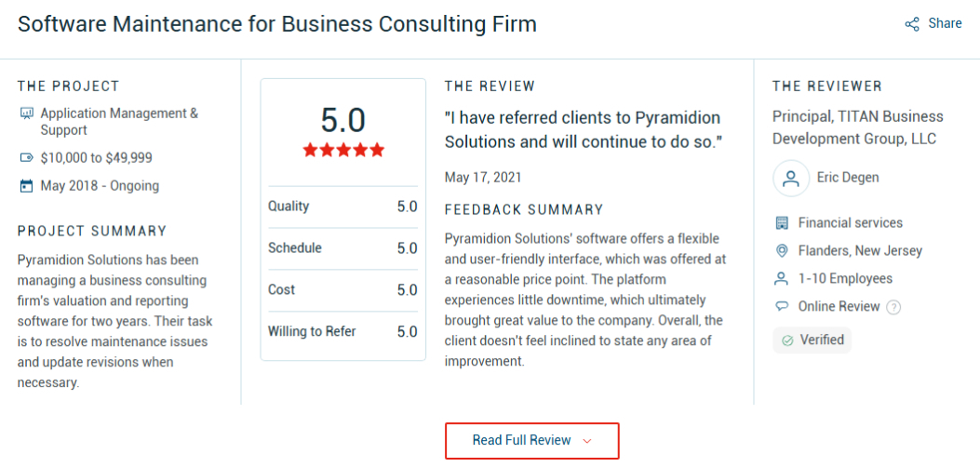This screenshot has height=467, width=980.
Task: Click the Willing to Refer score row
Action: tap(342, 332)
